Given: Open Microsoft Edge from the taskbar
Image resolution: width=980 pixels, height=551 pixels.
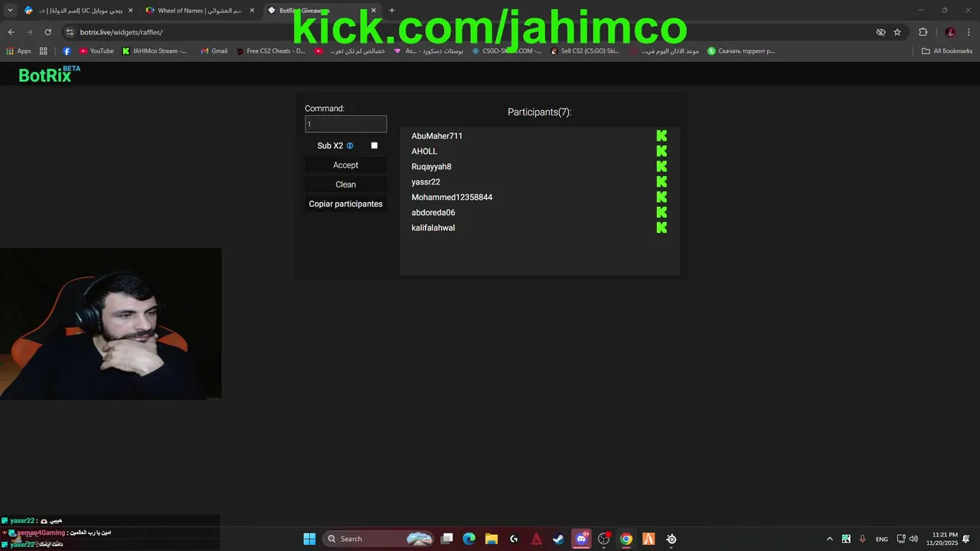Looking at the screenshot, I should [469, 539].
